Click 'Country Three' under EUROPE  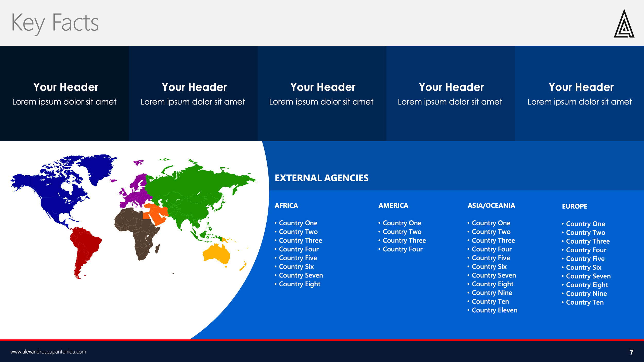pos(588,241)
